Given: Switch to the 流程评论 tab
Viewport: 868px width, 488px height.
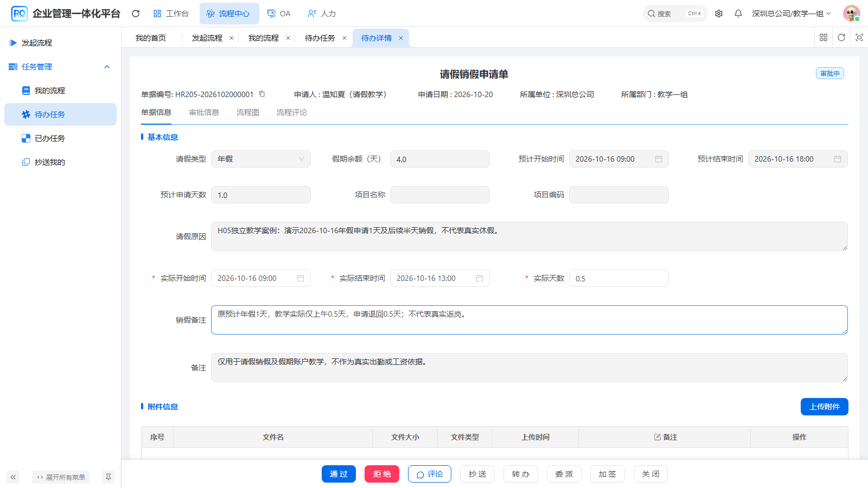Looking at the screenshot, I should (292, 112).
